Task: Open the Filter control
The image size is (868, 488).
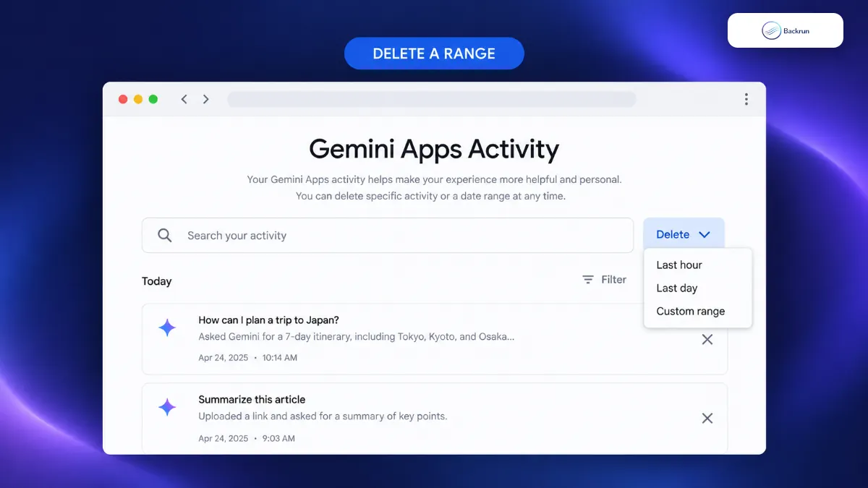Action: (605, 279)
